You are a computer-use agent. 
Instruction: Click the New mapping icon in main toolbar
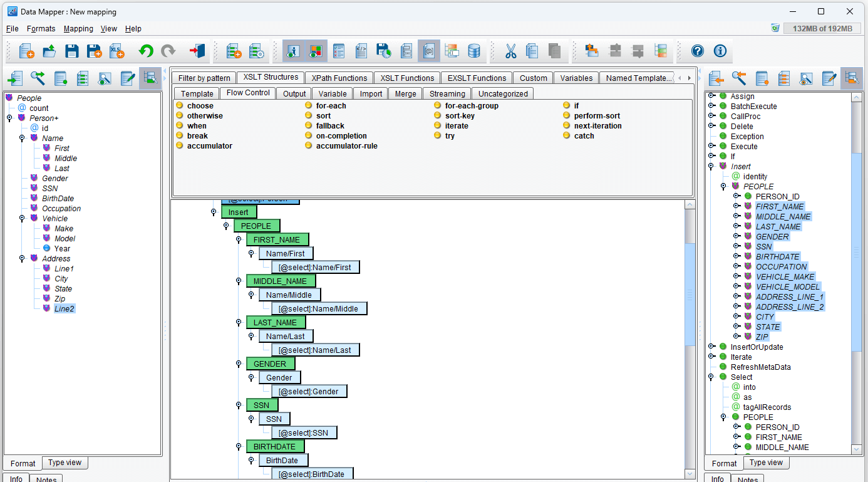tap(26, 51)
